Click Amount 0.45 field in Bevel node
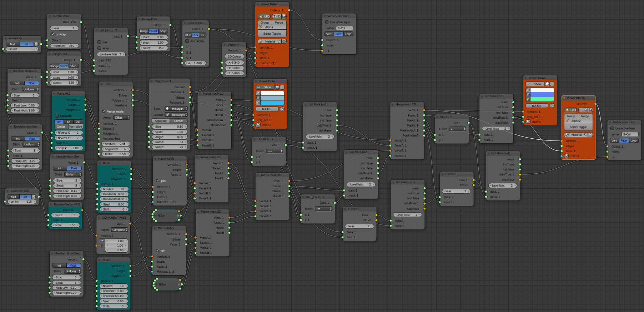The width and height of the screenshot is (644, 312). 115,144
